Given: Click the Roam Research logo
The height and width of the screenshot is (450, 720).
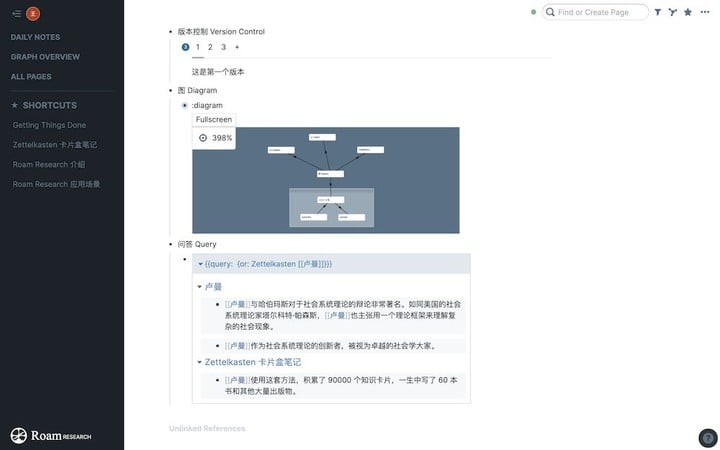Looking at the screenshot, I should click(x=51, y=435).
